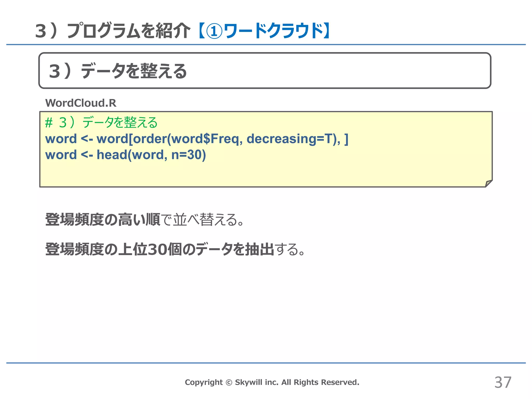Click the slide page number 37

503,382
